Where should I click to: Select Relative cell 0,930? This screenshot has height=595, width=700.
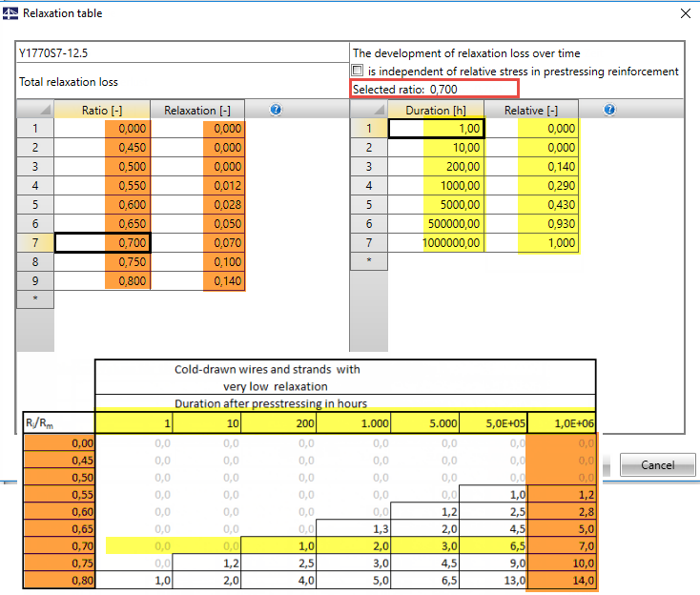[532, 224]
